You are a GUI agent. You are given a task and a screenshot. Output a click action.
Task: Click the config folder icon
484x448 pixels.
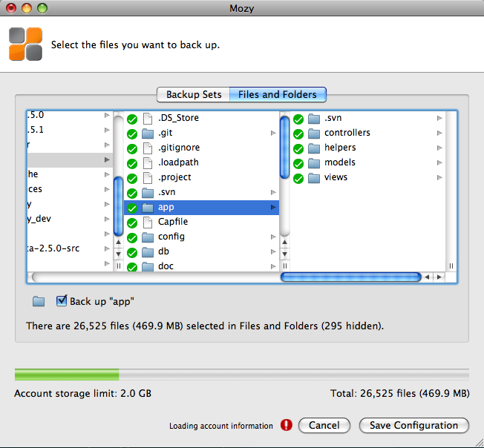tap(148, 237)
